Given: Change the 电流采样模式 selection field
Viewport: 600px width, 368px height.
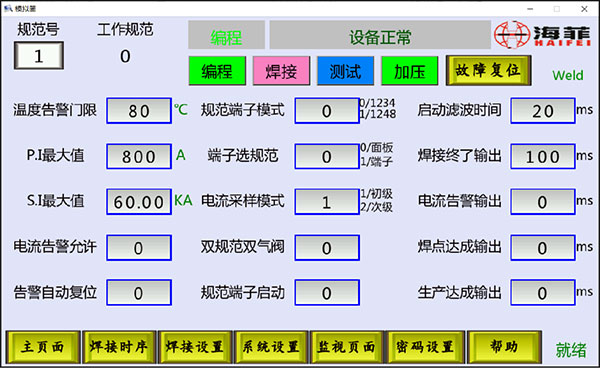Looking at the screenshot, I should point(327,202).
